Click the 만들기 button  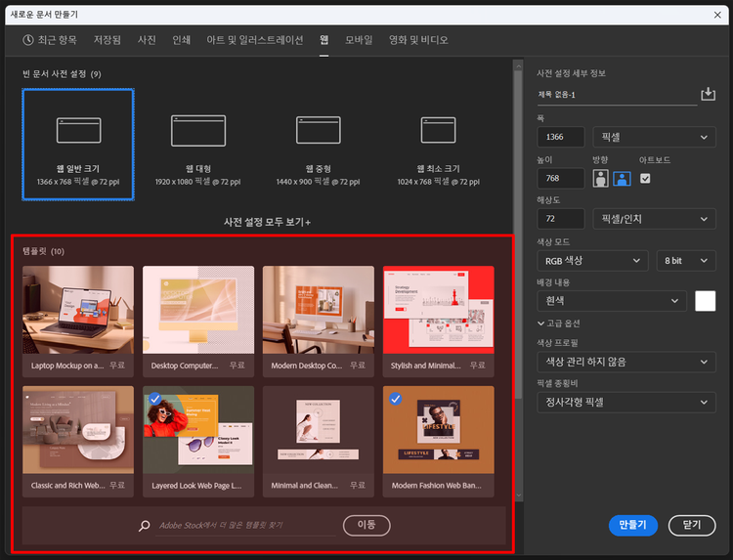(633, 525)
